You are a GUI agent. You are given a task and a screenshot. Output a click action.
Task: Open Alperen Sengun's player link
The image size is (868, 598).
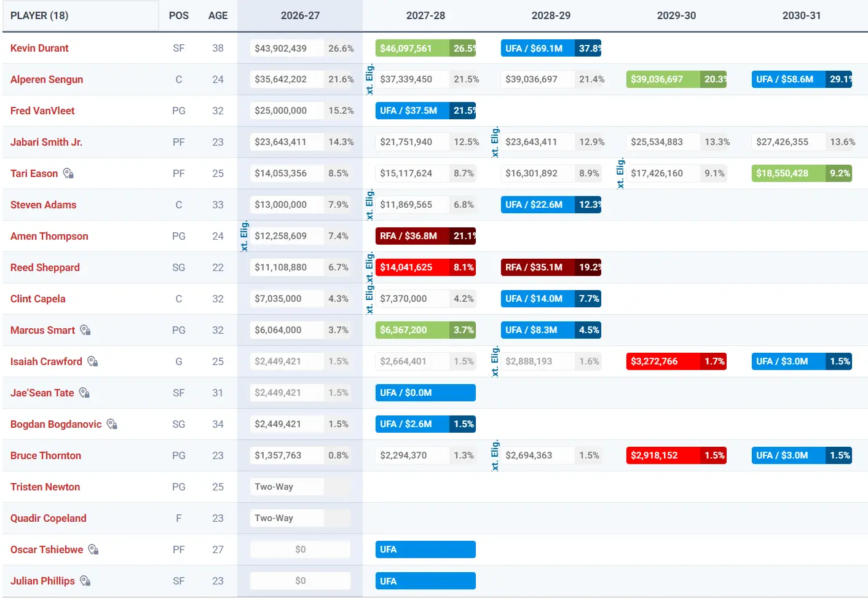[x=47, y=79]
